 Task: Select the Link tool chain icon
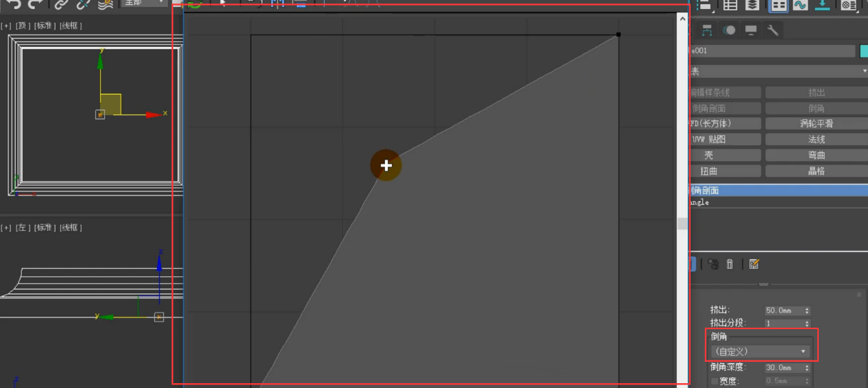pyautogui.click(x=62, y=4)
